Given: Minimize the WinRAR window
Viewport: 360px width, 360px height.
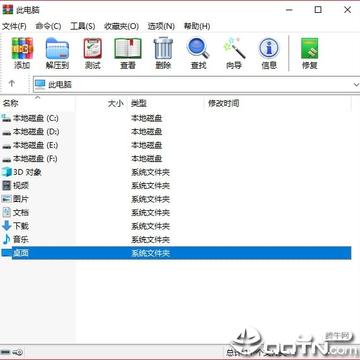Looking at the screenshot, I should [289, 10].
